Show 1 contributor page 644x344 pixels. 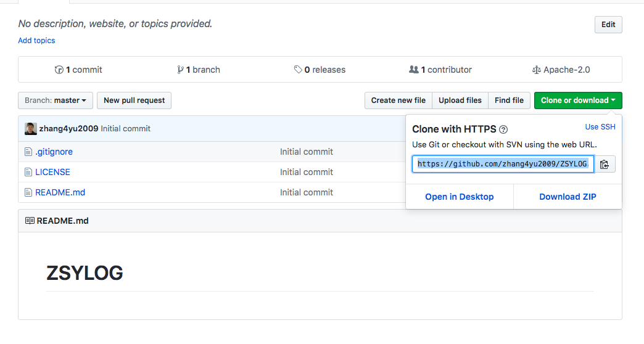coord(440,70)
